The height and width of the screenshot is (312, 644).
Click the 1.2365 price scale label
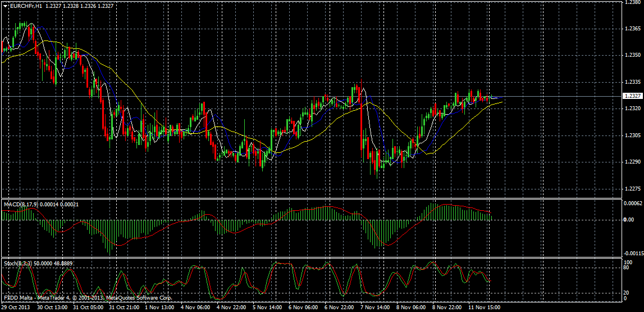click(x=632, y=28)
